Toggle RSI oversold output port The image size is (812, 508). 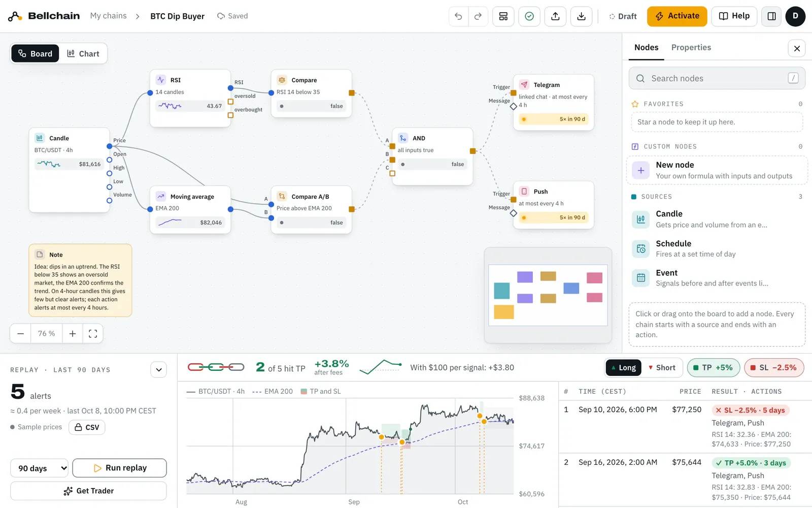[230, 102]
